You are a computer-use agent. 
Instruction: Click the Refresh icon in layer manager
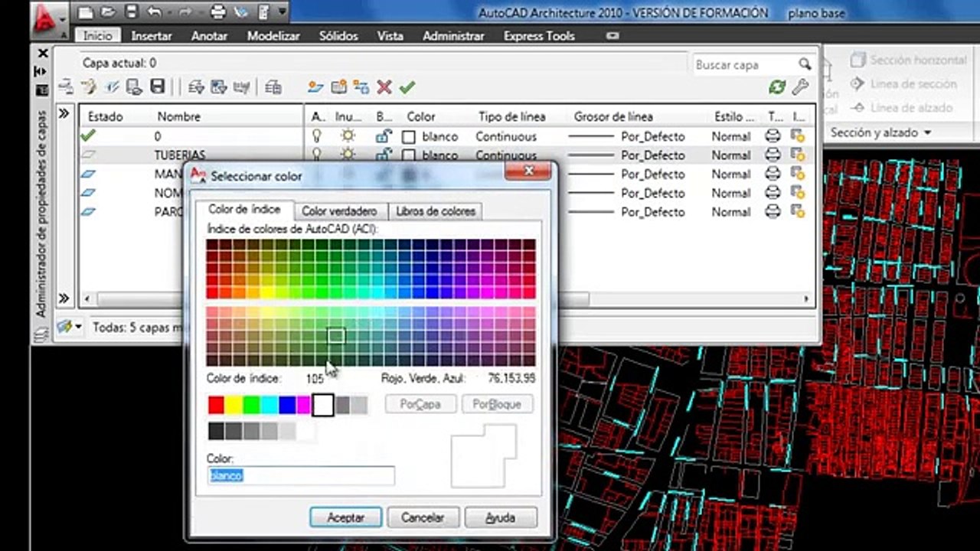pyautogui.click(x=777, y=87)
